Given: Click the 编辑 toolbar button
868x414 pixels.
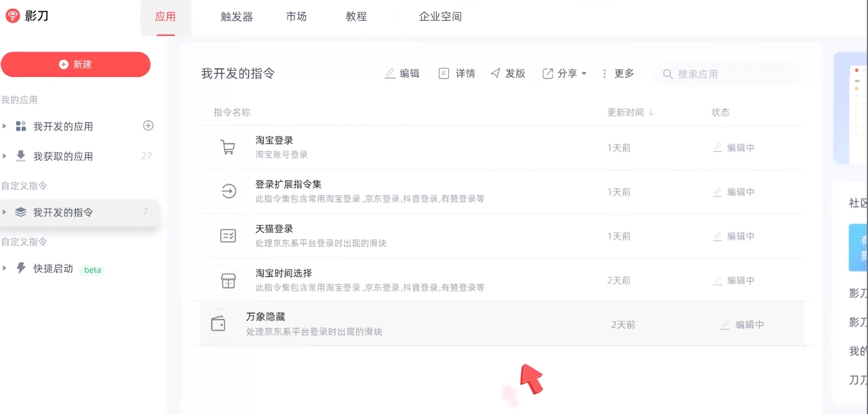Looking at the screenshot, I should click(402, 73).
